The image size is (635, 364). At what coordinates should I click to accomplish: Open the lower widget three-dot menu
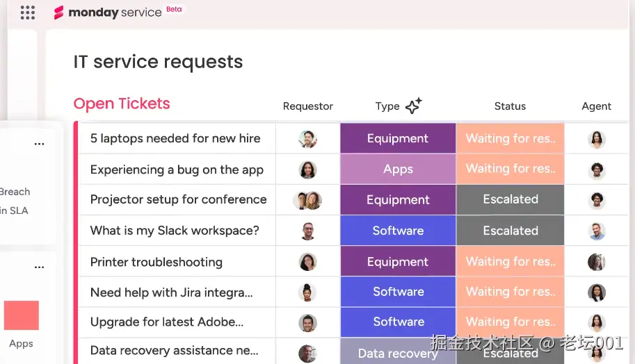pos(40,267)
